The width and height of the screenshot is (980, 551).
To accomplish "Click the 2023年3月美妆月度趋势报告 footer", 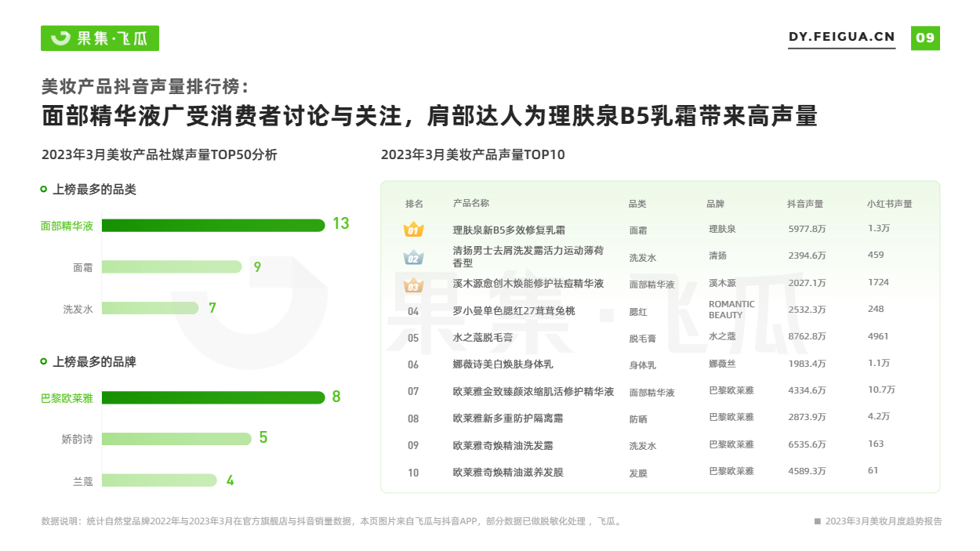I will coord(884,521).
